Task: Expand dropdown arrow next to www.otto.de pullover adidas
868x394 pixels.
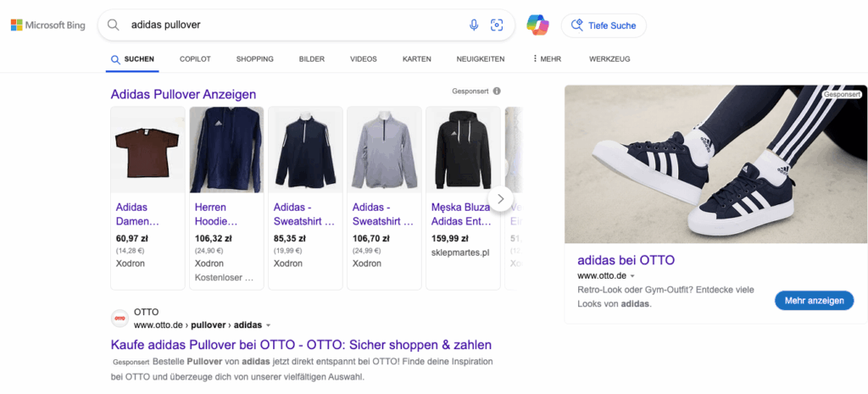Action: point(269,325)
